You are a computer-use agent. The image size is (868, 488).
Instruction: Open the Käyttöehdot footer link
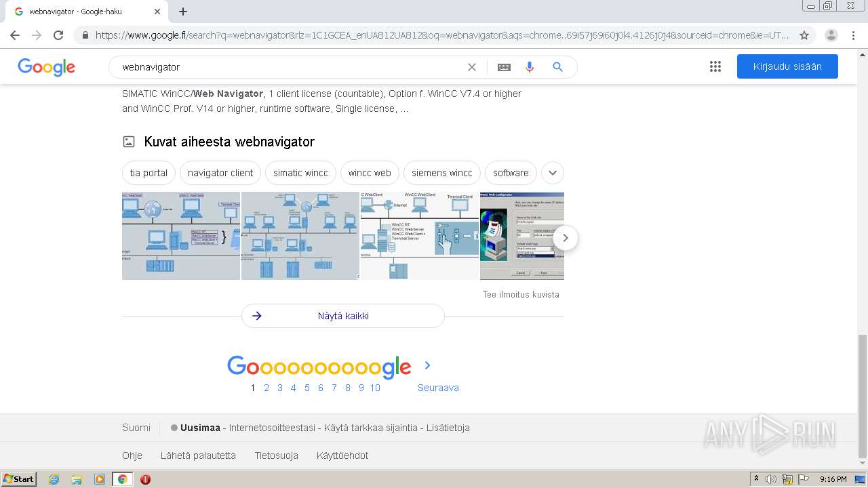point(342,455)
